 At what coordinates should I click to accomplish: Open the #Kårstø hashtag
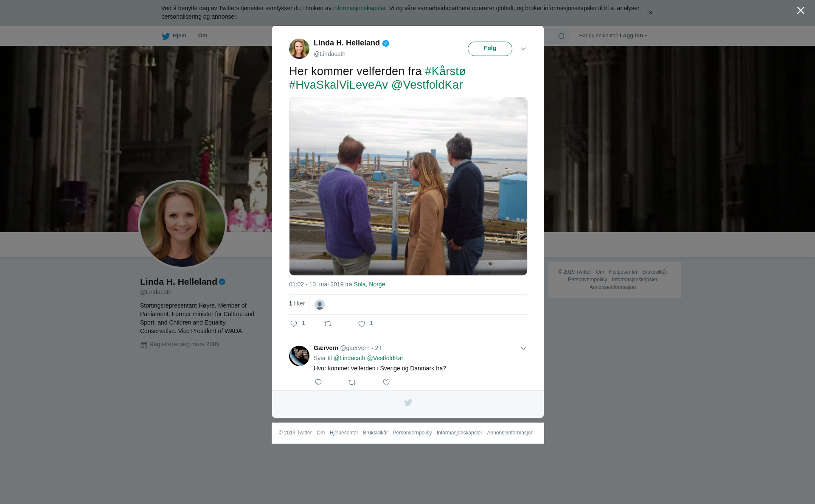pos(445,71)
